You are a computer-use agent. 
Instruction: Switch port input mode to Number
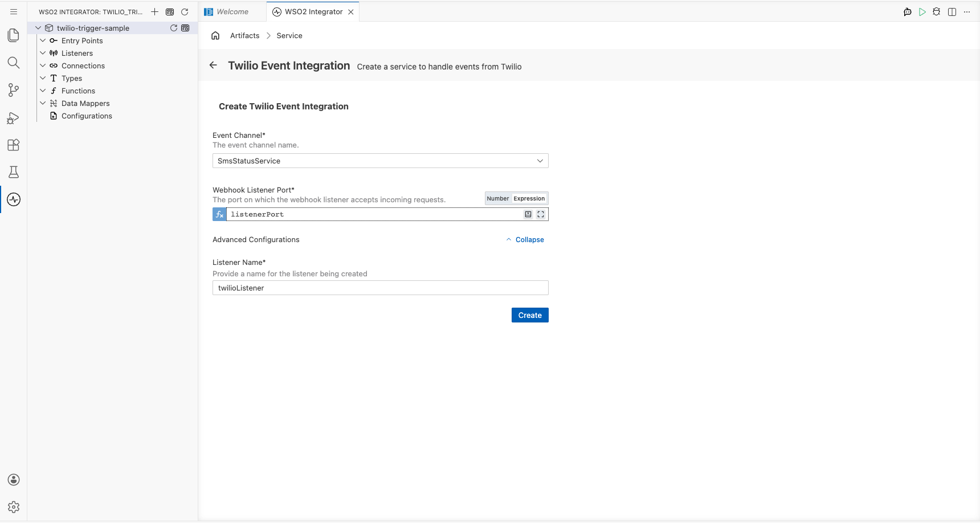tap(498, 198)
